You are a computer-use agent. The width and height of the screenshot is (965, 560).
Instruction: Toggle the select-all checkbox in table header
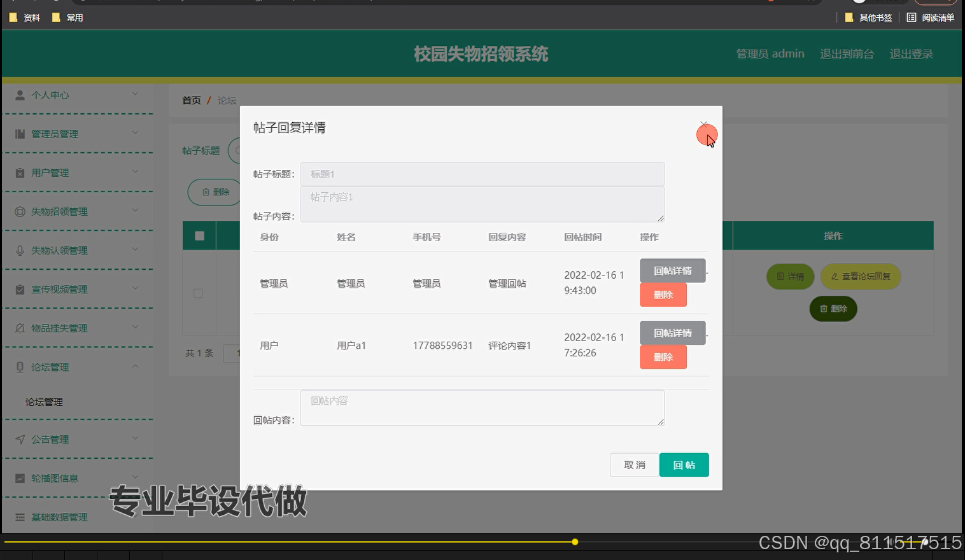click(x=199, y=235)
